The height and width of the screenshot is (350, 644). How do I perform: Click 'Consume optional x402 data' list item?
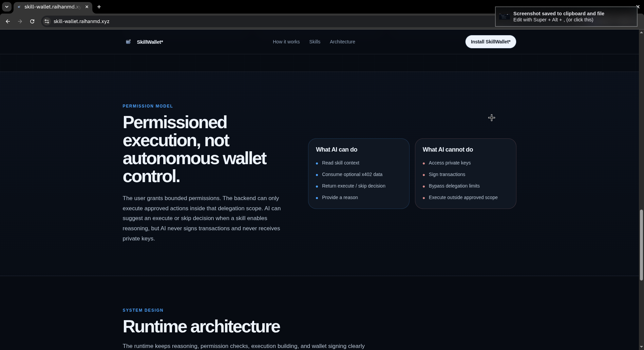click(352, 174)
